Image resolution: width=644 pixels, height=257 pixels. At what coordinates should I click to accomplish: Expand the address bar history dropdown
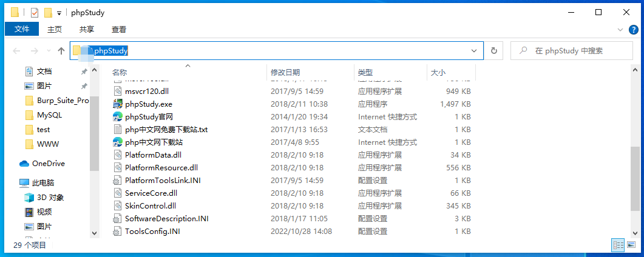(x=475, y=51)
